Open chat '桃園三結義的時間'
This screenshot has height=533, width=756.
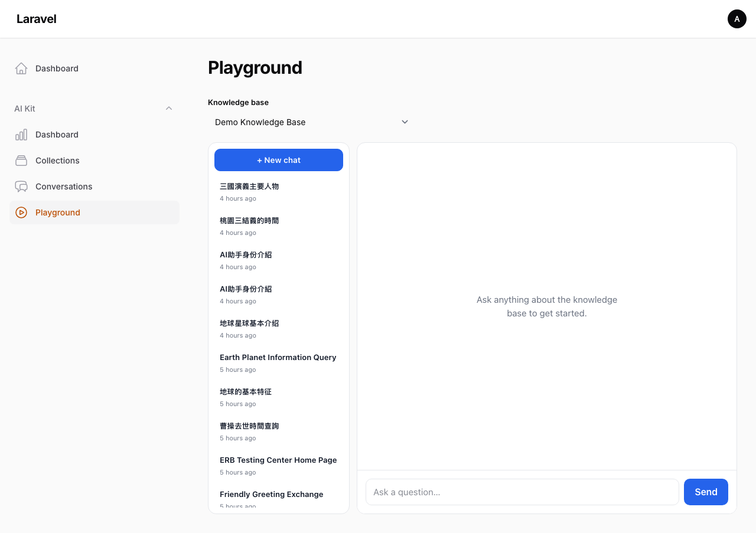click(279, 226)
